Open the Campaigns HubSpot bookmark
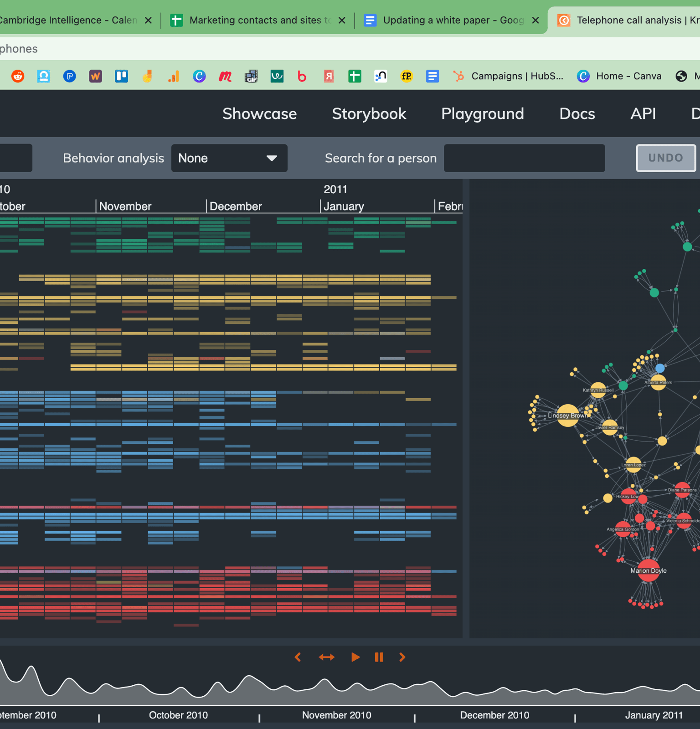The height and width of the screenshot is (729, 700). click(509, 76)
